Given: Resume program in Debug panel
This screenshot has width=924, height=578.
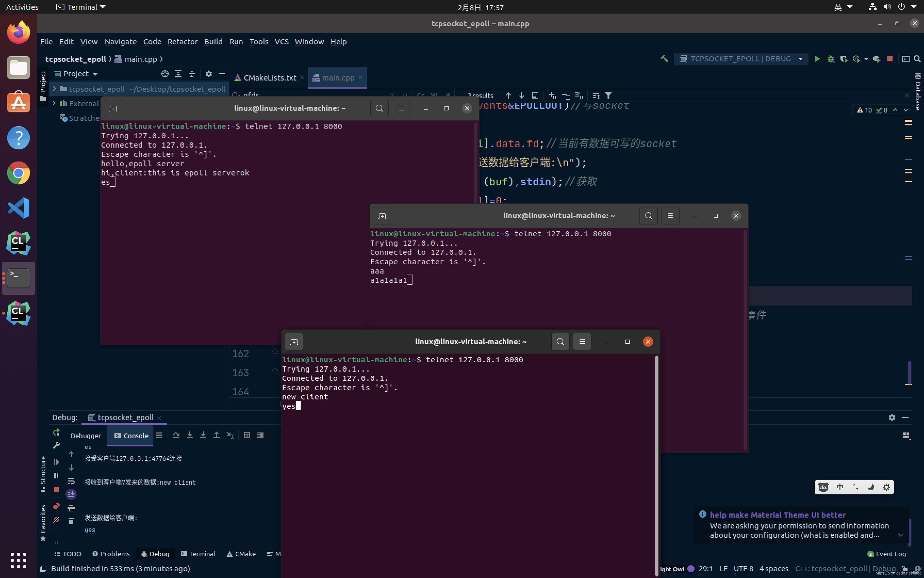Looking at the screenshot, I should point(56,462).
